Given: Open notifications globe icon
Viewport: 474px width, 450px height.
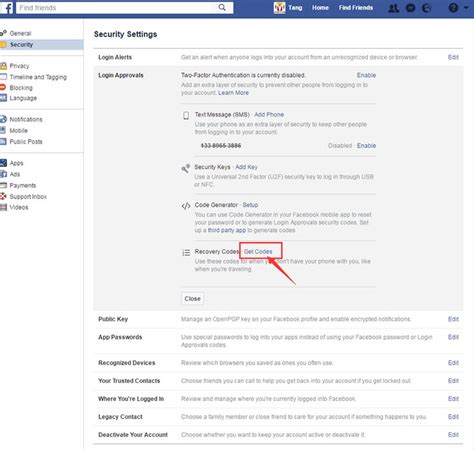Looking at the screenshot, I should point(426,8).
